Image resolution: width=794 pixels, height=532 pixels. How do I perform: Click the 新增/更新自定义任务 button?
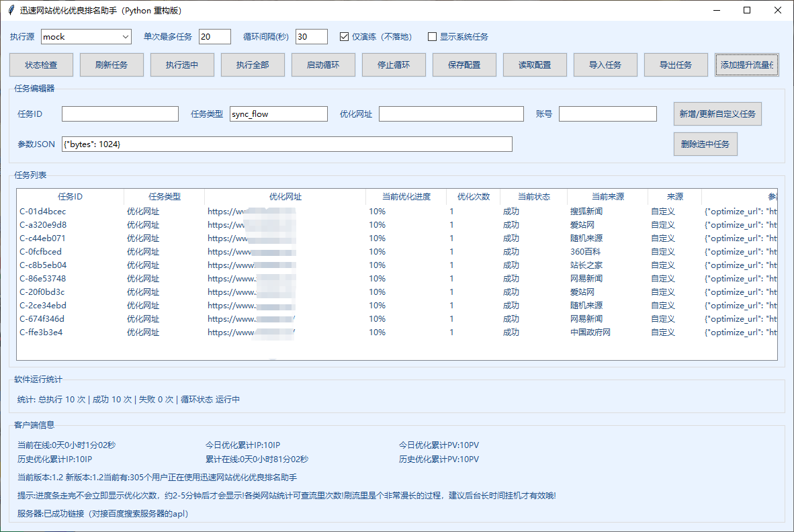click(x=717, y=114)
